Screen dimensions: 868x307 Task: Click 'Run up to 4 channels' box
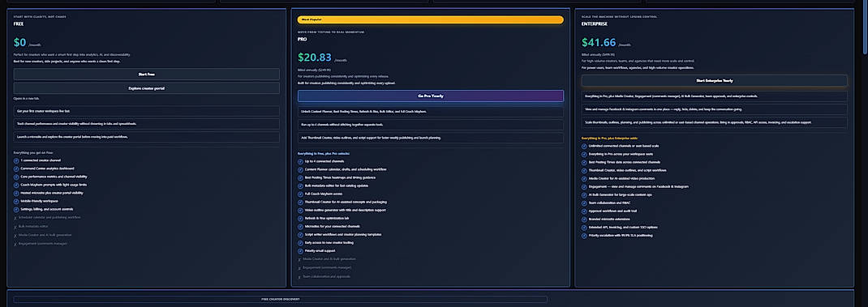(x=431, y=125)
